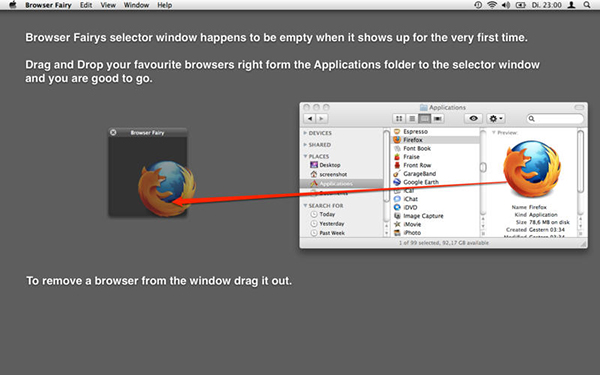Open the Window menu
Image resolution: width=600 pixels, height=375 pixels.
(x=136, y=5)
